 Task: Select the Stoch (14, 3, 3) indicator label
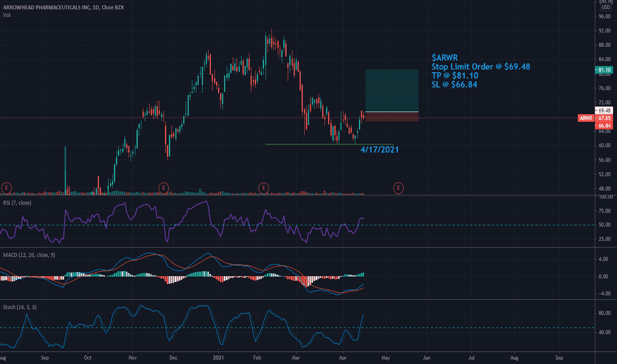tap(20, 307)
